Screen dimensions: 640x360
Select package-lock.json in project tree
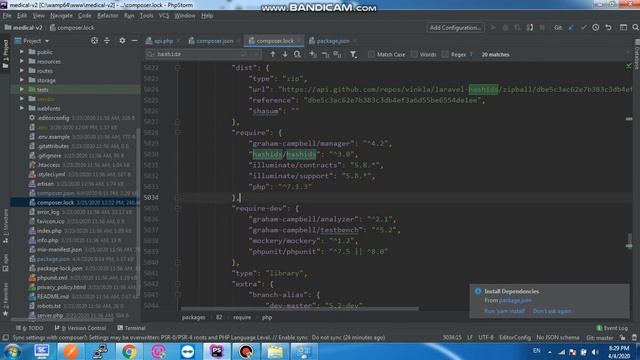click(59, 269)
